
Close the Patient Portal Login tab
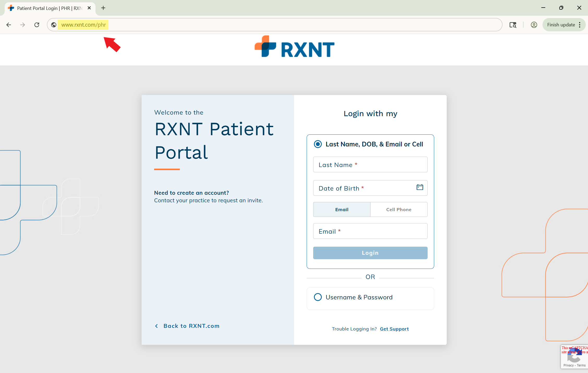[89, 8]
